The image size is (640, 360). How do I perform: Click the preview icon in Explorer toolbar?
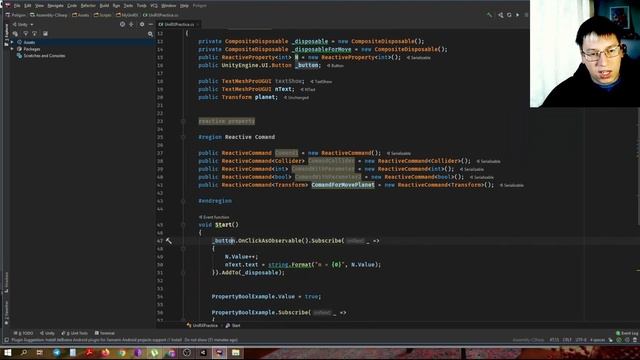coord(45,34)
